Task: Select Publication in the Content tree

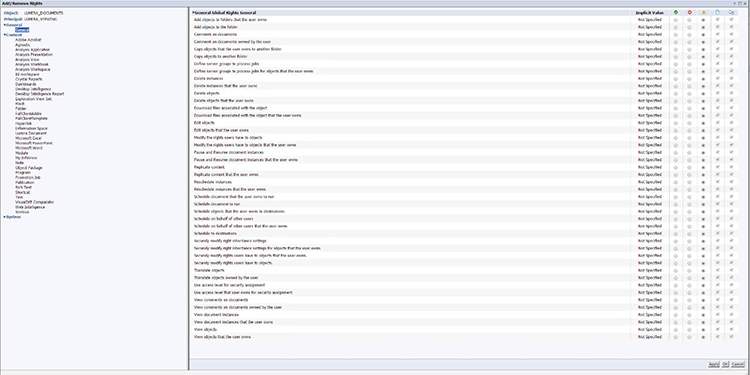Action: pyautogui.click(x=24, y=183)
